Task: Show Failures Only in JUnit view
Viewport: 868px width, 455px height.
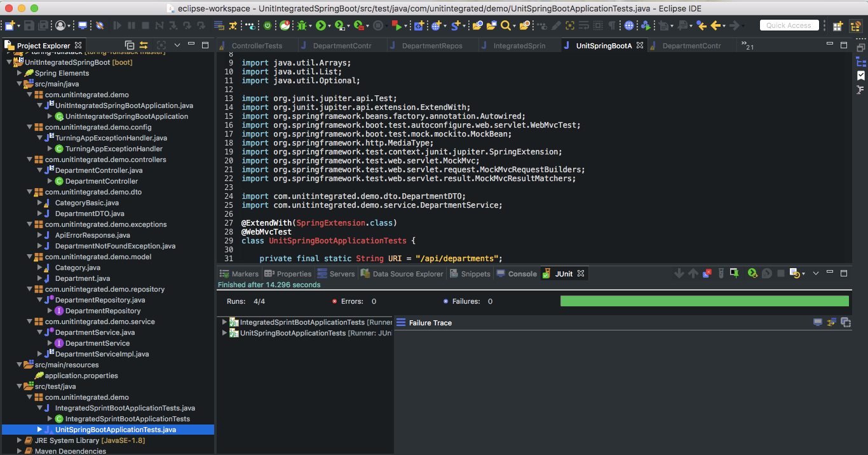Action: point(707,273)
